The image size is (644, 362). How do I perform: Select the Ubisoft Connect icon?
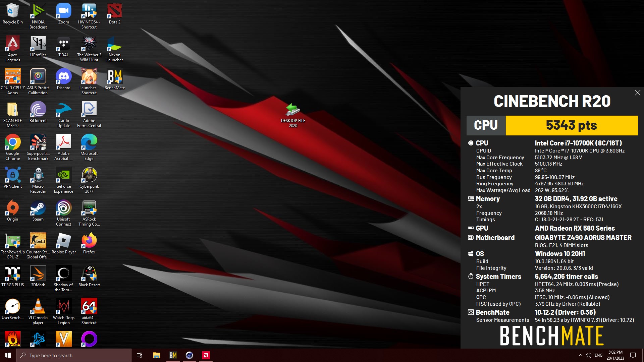click(x=64, y=214)
